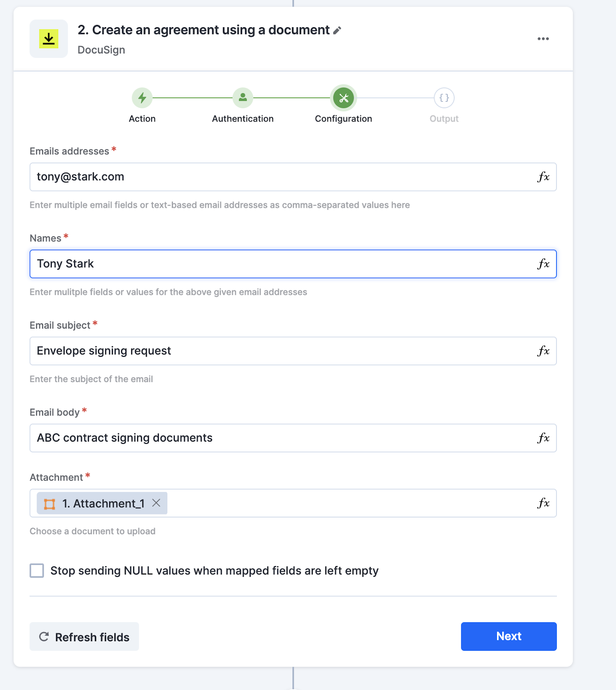Click the blue Next button
Viewport: 616px width, 690px height.
pos(509,636)
